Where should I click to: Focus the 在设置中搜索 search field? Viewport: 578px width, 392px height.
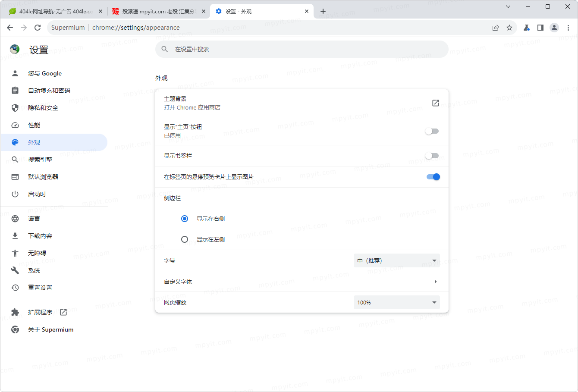(302, 49)
